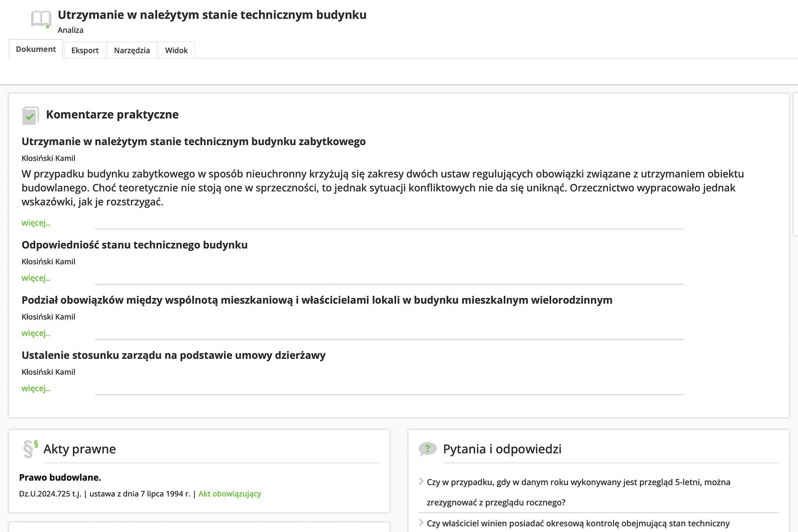Click the Komentarze praktyczne checkmark icon
Image resolution: width=798 pixels, height=532 pixels.
click(30, 116)
